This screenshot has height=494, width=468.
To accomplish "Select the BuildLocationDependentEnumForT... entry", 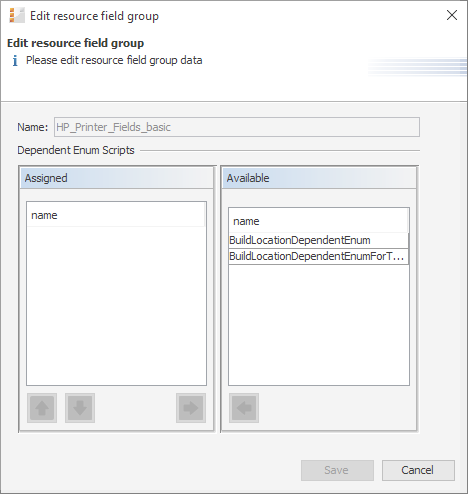I will click(319, 256).
